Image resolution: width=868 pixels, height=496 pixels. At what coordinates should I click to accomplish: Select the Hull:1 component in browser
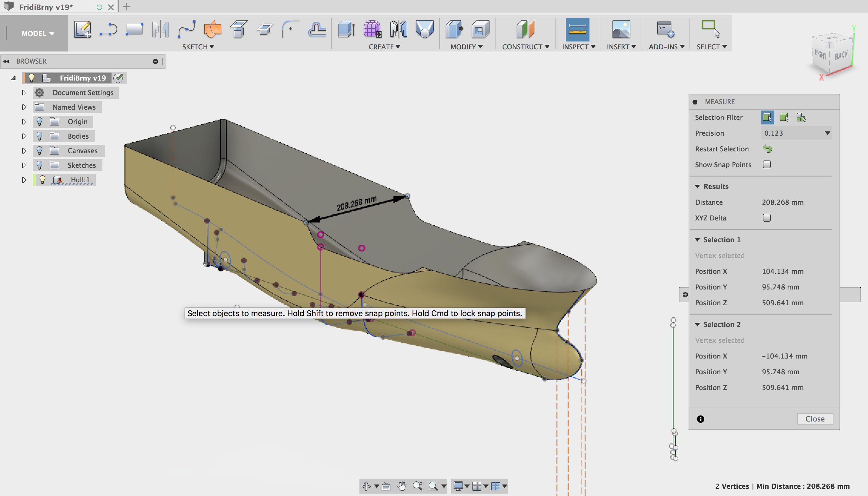click(x=80, y=180)
